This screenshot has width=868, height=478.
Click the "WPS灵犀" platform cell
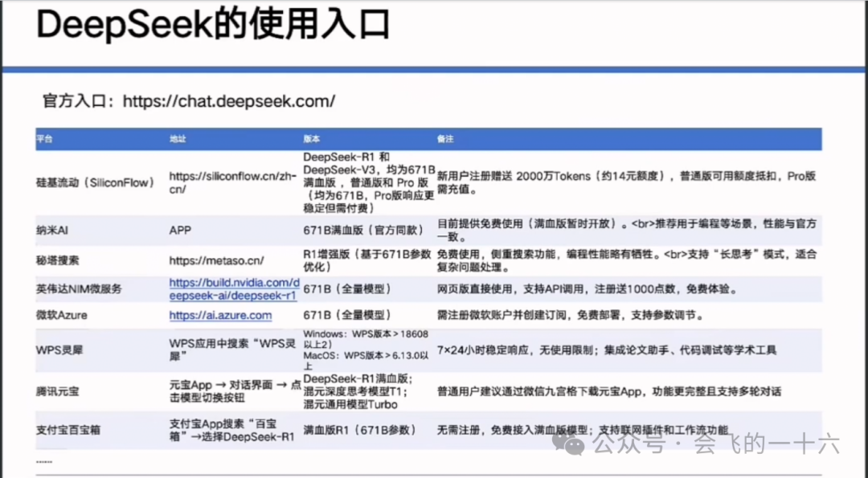point(59,350)
